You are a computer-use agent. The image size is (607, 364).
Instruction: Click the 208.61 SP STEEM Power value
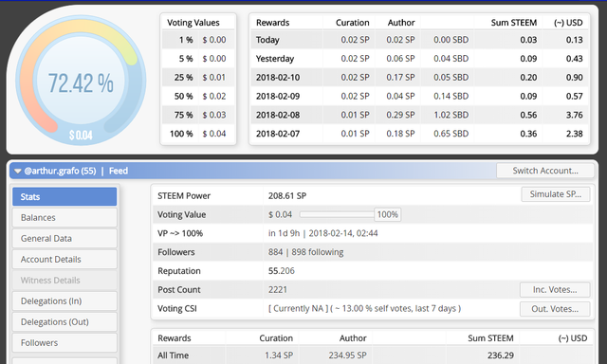pos(287,195)
